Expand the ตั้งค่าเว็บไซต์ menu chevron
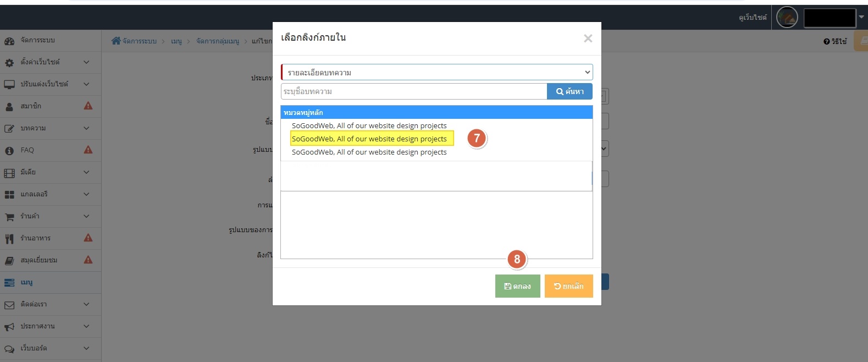Image resolution: width=868 pixels, height=362 pixels. (x=86, y=62)
